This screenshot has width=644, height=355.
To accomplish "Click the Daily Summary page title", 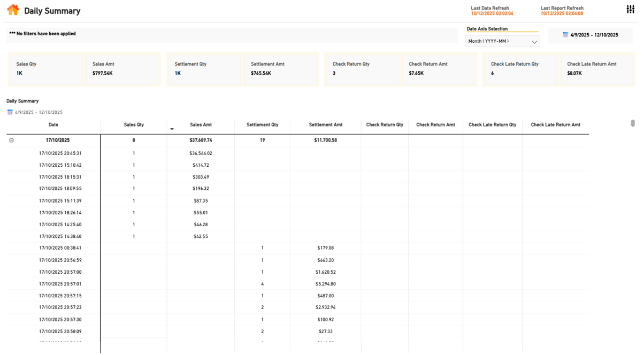I will coord(52,11).
